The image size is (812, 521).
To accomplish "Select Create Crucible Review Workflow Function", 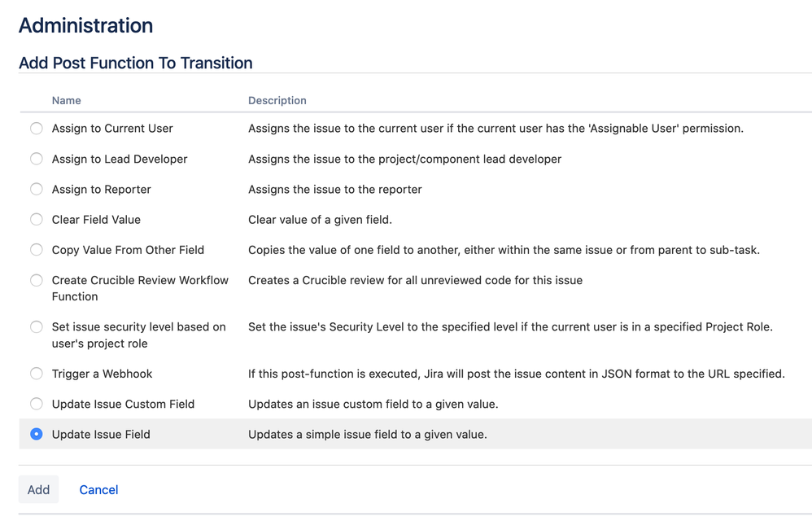I will [x=36, y=279].
